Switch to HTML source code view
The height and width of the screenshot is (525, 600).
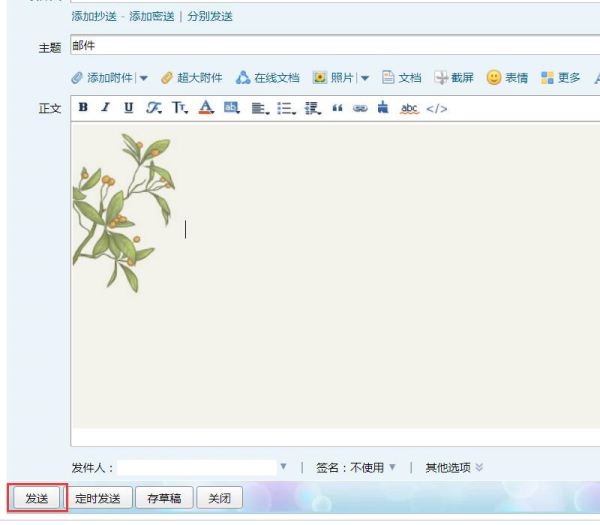[437, 109]
